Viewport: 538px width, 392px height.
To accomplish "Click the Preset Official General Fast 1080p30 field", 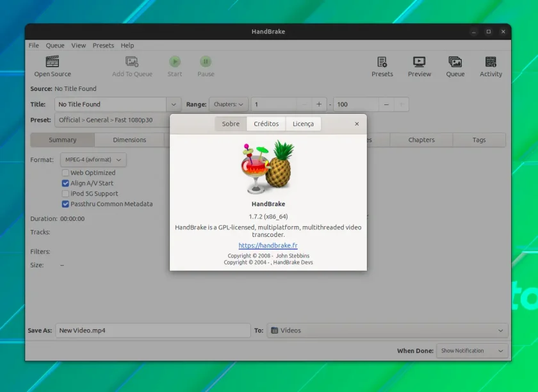I will [112, 120].
